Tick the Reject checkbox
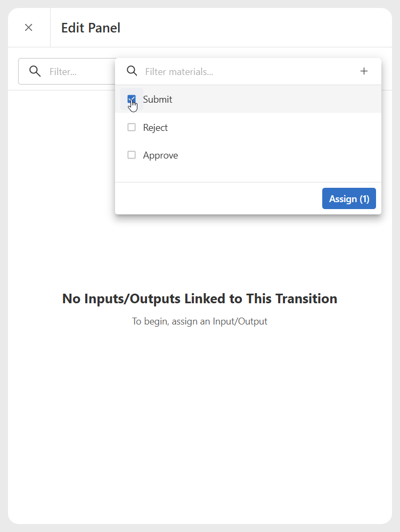400x532 pixels. (x=132, y=127)
